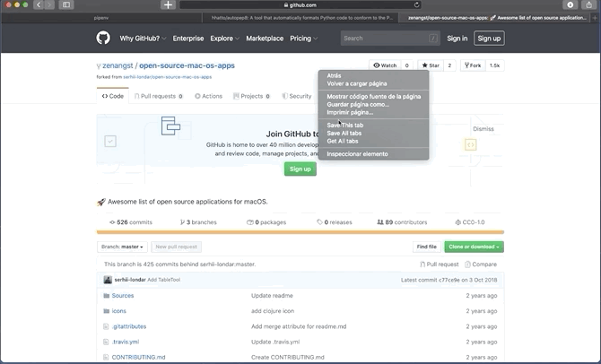
Task: Expand the Pricing menu
Action: (303, 39)
